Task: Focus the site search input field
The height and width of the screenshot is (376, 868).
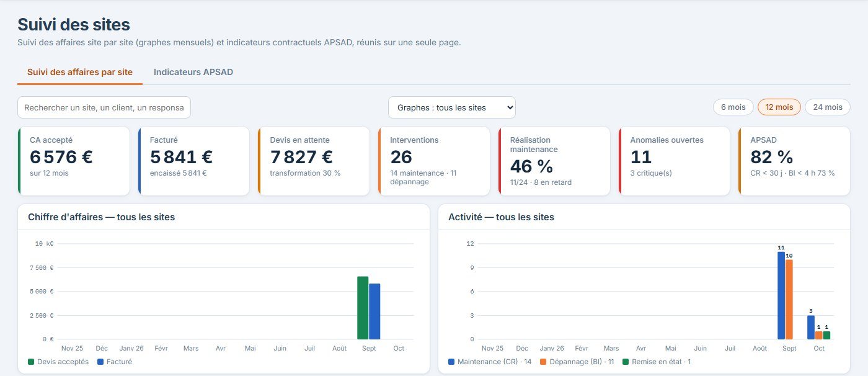Action: coord(104,107)
